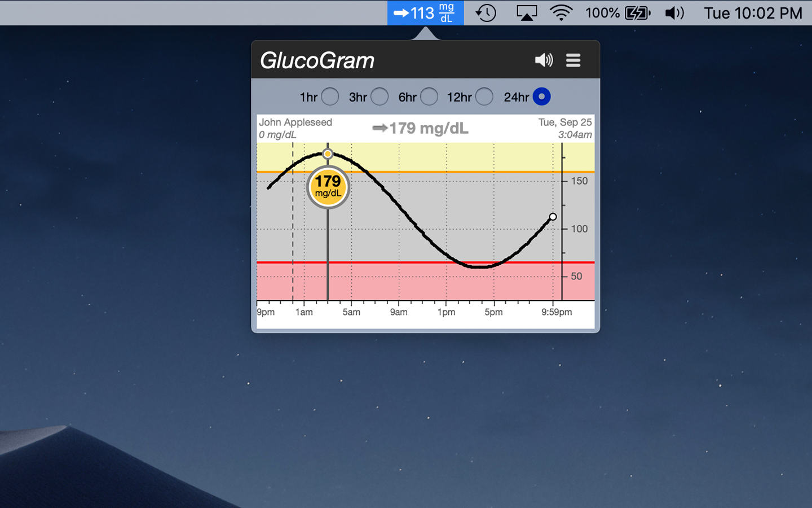Open AirPlay display menu icon
The width and height of the screenshot is (812, 508).
click(x=527, y=12)
